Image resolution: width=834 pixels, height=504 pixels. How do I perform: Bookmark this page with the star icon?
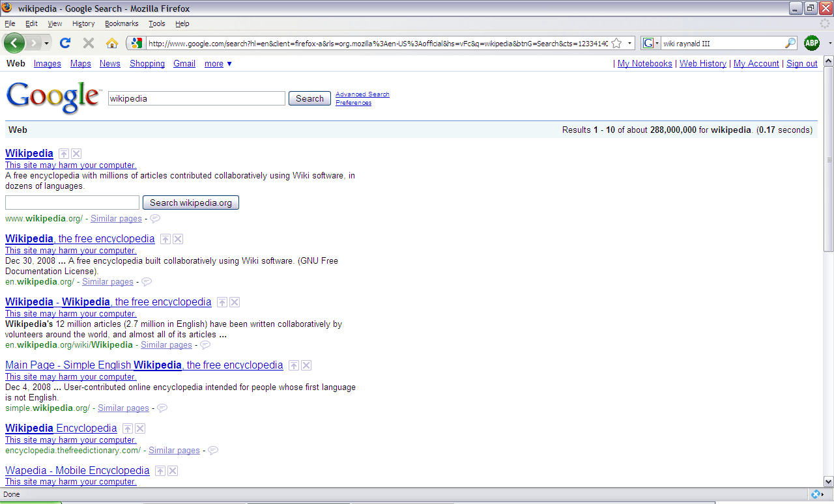[x=616, y=43]
